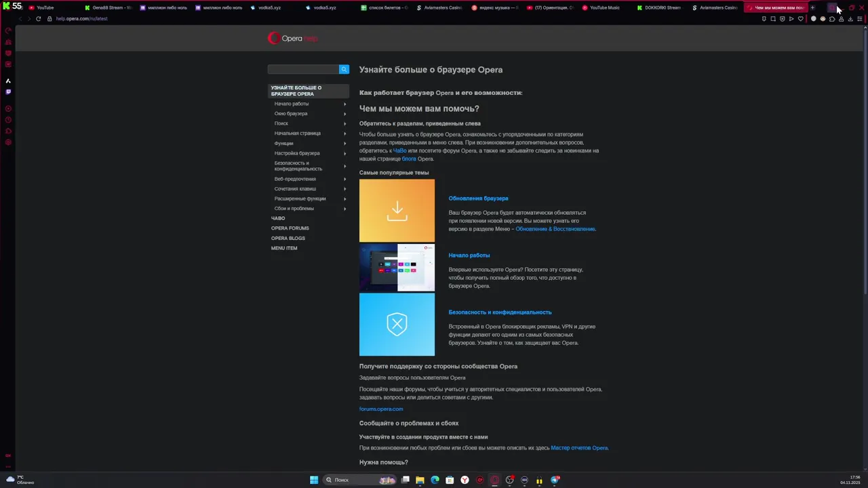
Task: Open the Обновления браузера link
Action: (478, 199)
